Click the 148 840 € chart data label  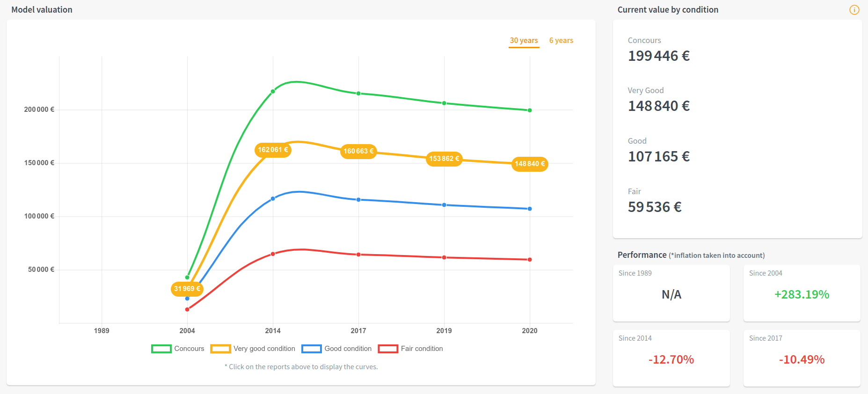[530, 164]
